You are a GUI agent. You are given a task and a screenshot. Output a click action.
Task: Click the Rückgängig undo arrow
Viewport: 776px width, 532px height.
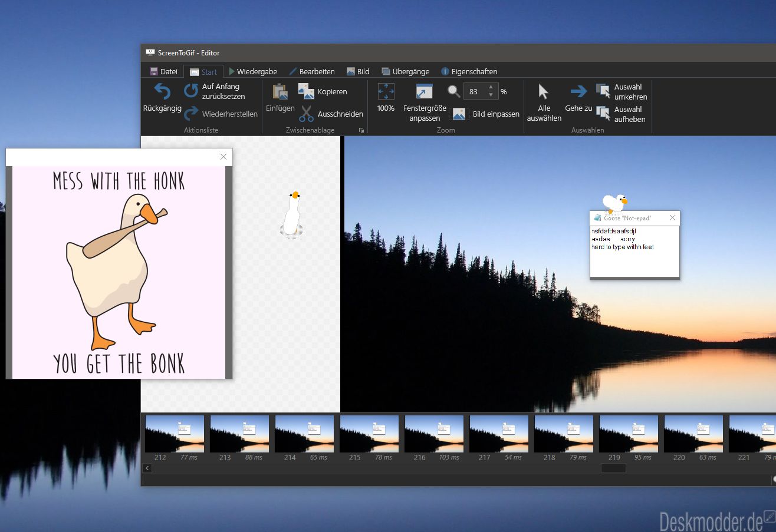[x=162, y=91]
